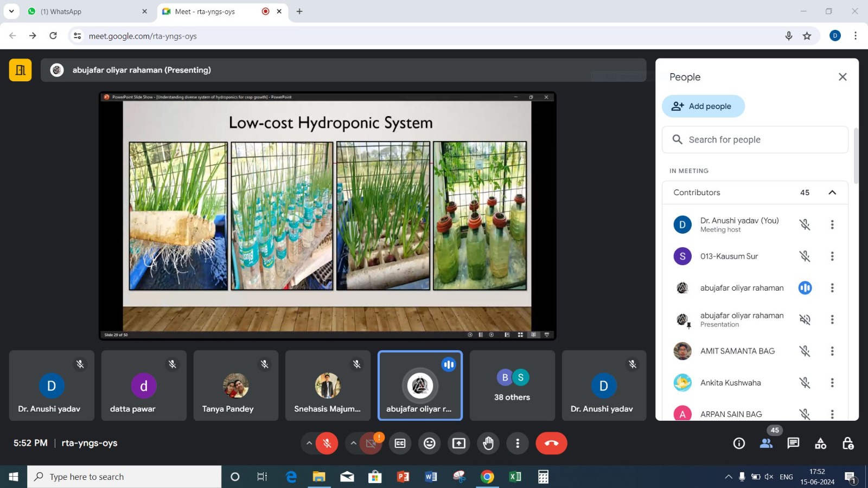
Task: Open the activities panel icon
Action: click(820, 444)
